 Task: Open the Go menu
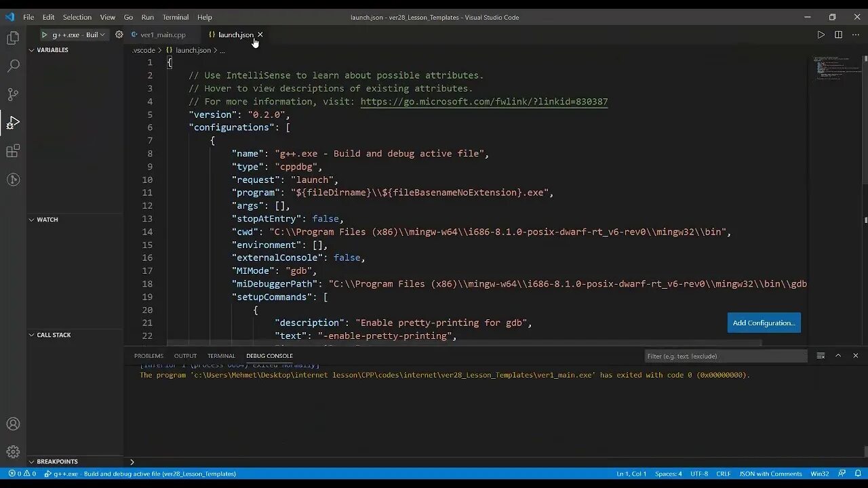pos(128,17)
